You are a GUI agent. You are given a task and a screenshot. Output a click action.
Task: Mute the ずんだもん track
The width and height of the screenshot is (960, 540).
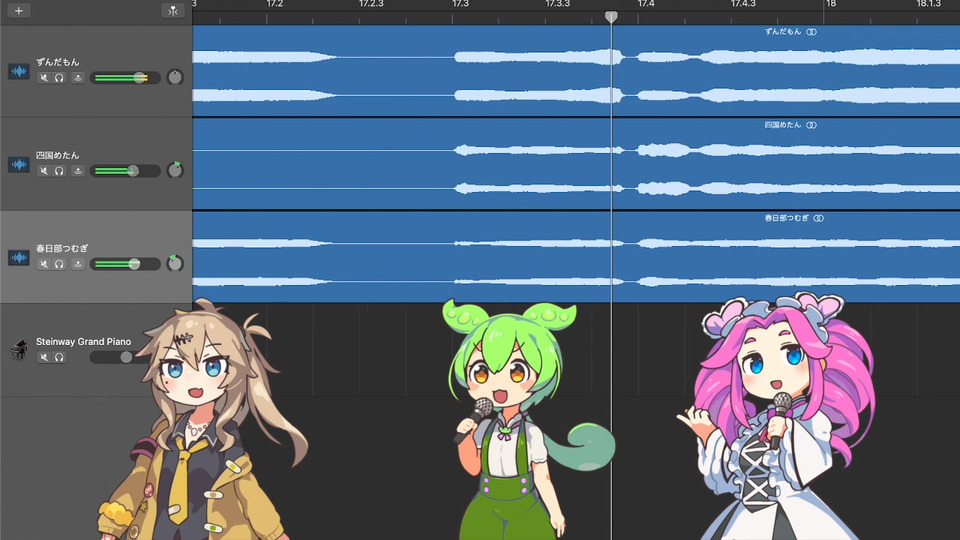point(43,78)
